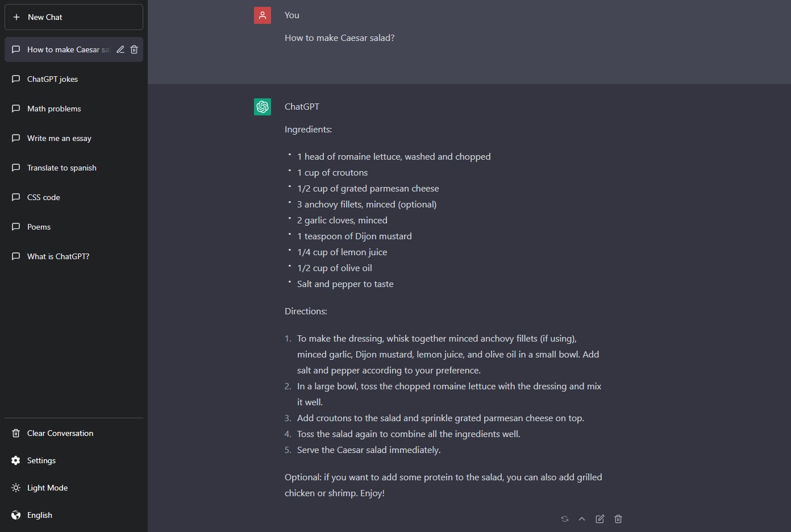Select the 'CSS code' chat entry
Image resolution: width=791 pixels, height=532 pixels.
click(x=43, y=197)
